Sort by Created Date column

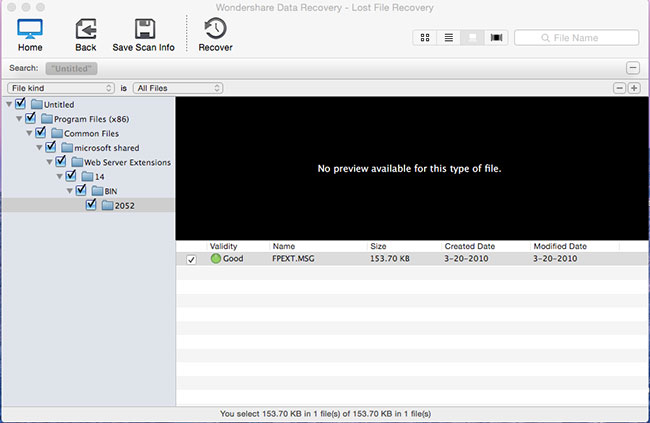[x=470, y=246]
